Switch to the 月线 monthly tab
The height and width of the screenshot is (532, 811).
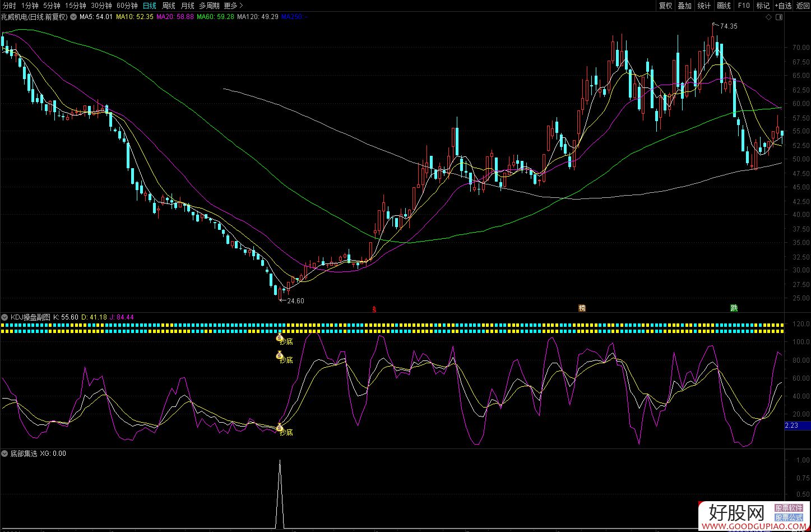click(187, 6)
